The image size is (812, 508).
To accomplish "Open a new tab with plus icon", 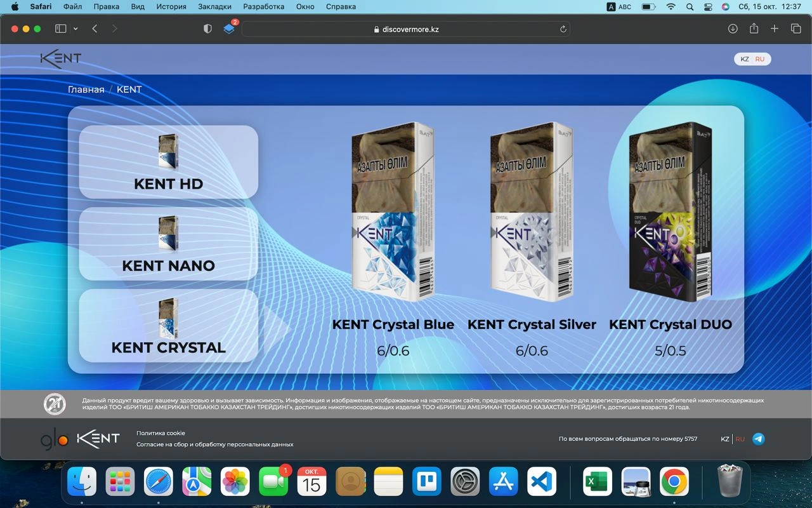I will [x=775, y=29].
